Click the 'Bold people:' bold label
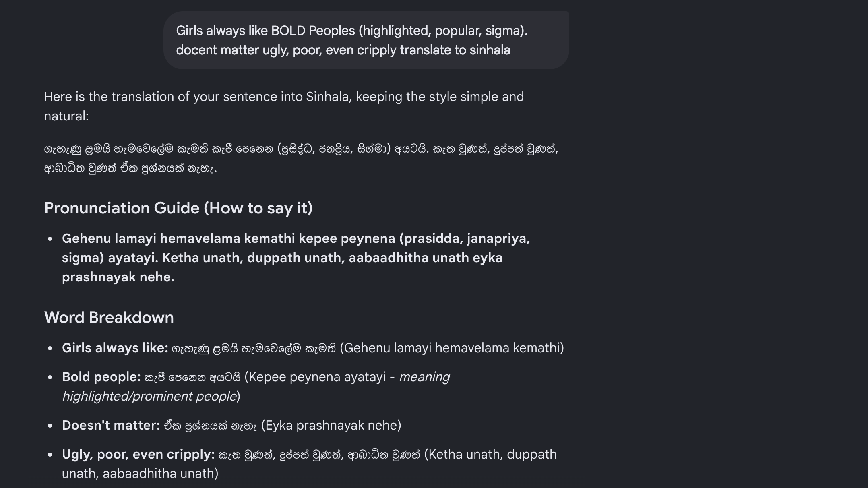The height and width of the screenshot is (488, 868). (x=101, y=377)
